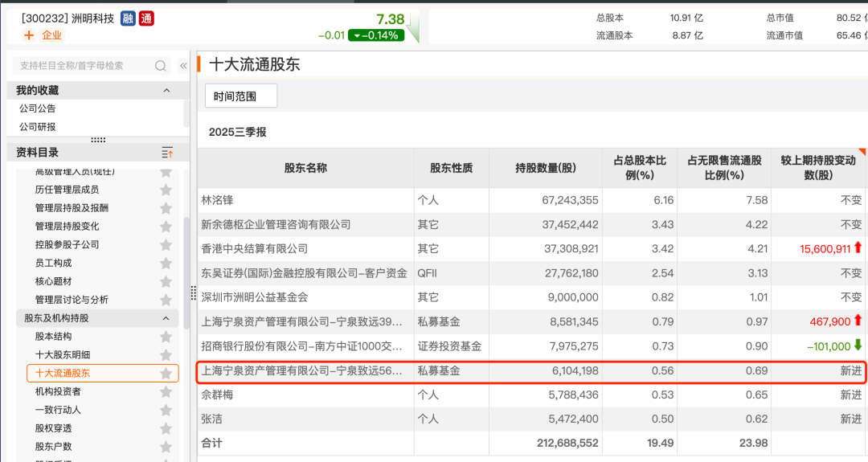Click the search magnifier icon in sidebar
This screenshot has height=462, width=868.
point(161,66)
